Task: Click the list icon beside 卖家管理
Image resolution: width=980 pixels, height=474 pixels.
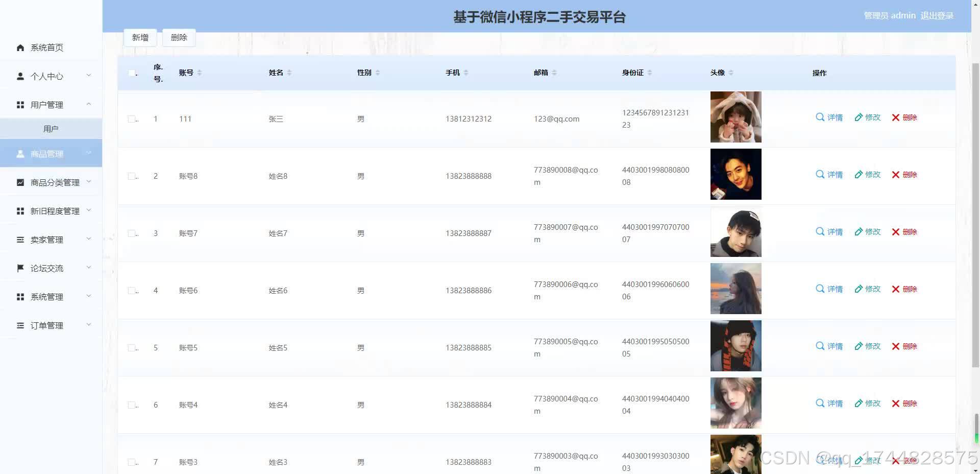Action: pyautogui.click(x=20, y=240)
